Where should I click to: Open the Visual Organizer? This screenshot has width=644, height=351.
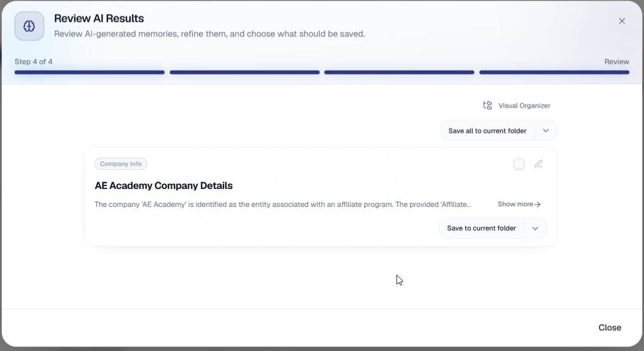pos(517,105)
